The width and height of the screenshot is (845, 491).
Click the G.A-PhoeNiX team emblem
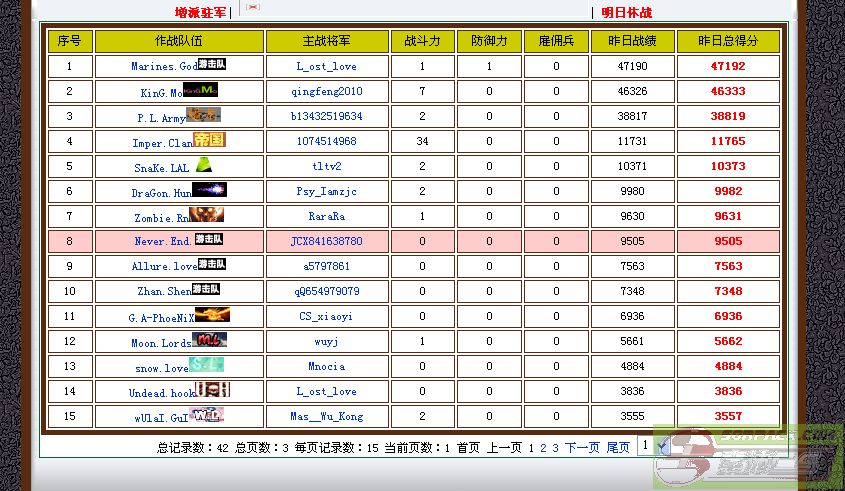(x=213, y=315)
